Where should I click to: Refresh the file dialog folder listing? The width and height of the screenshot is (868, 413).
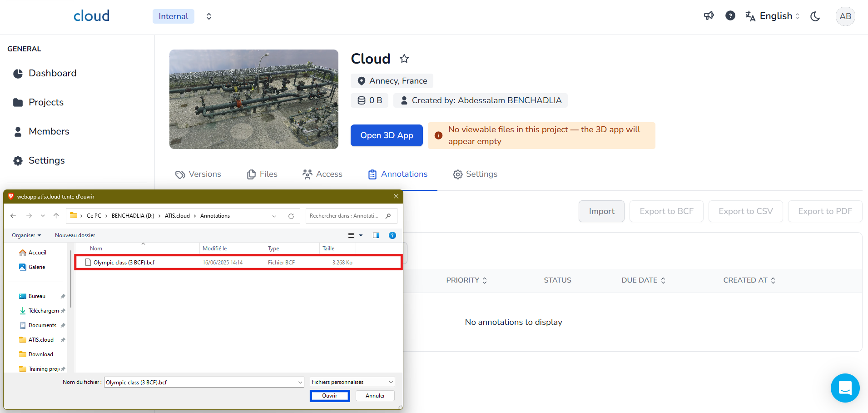tap(291, 216)
